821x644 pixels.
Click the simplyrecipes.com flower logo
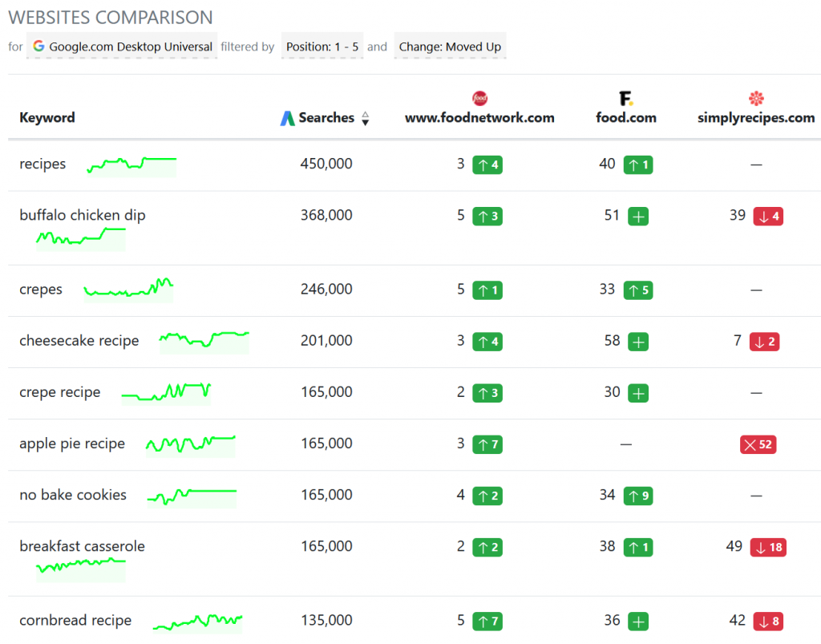[x=756, y=98]
